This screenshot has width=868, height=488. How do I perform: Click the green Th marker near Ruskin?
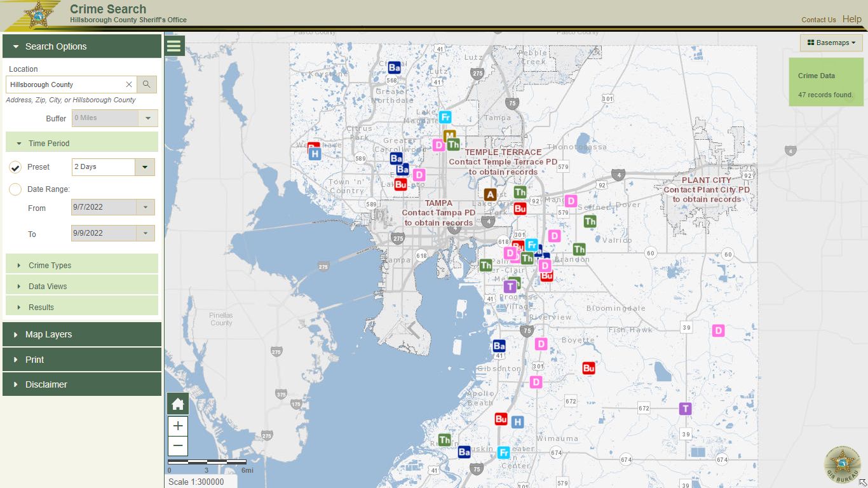[x=445, y=440]
